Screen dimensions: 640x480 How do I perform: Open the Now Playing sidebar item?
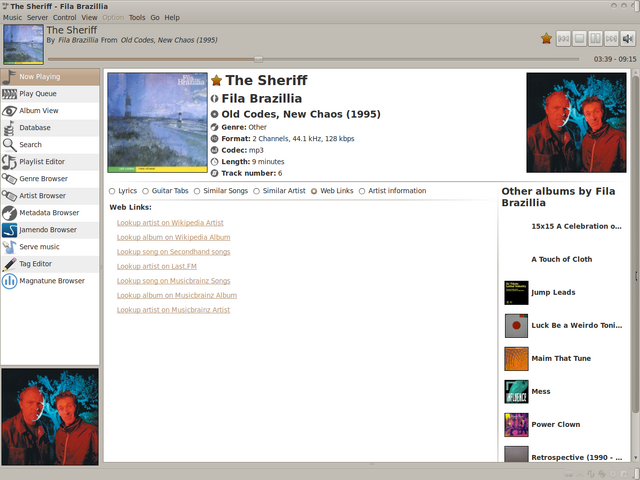pos(50,77)
